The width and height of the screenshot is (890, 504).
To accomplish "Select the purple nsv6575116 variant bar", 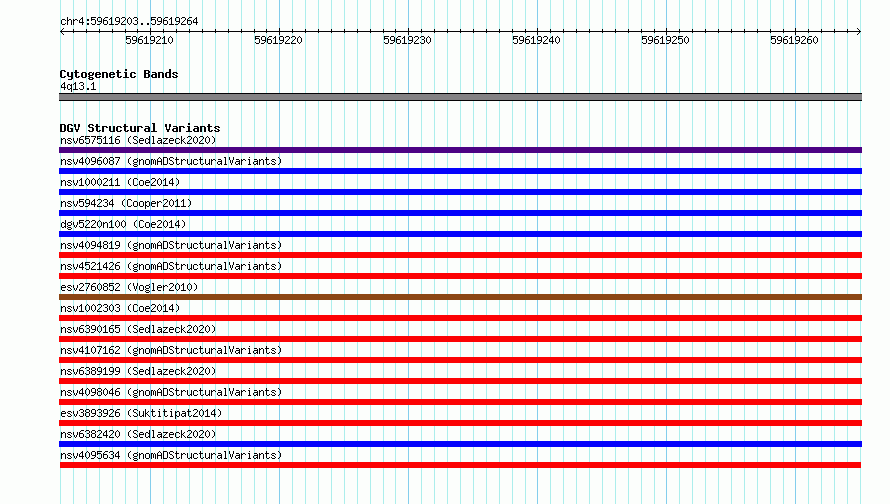I will coord(460,150).
